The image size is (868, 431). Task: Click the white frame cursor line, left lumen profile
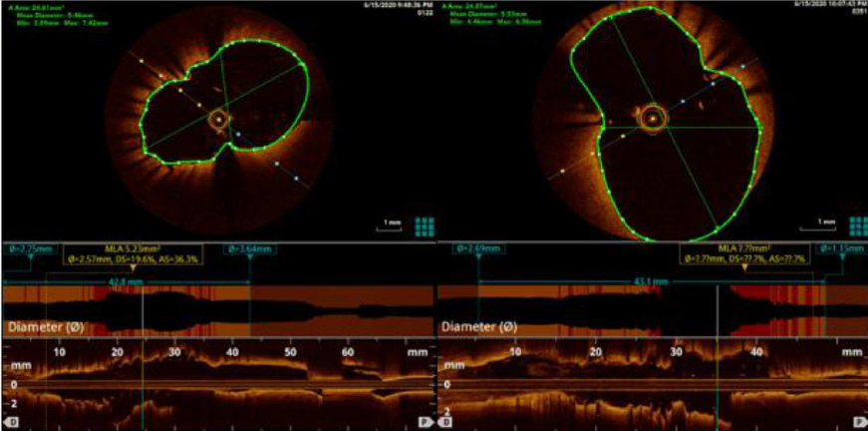click(x=143, y=311)
